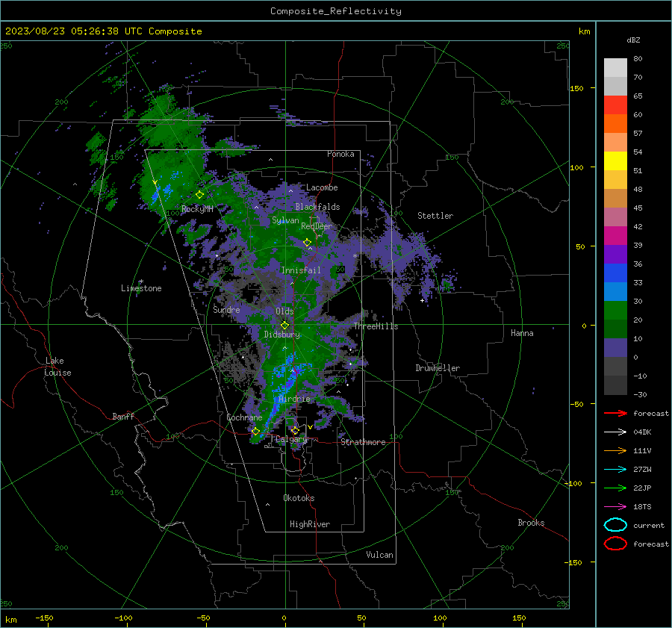Click the Ponoka city label
This screenshot has height=628, width=672.
pyautogui.click(x=340, y=154)
